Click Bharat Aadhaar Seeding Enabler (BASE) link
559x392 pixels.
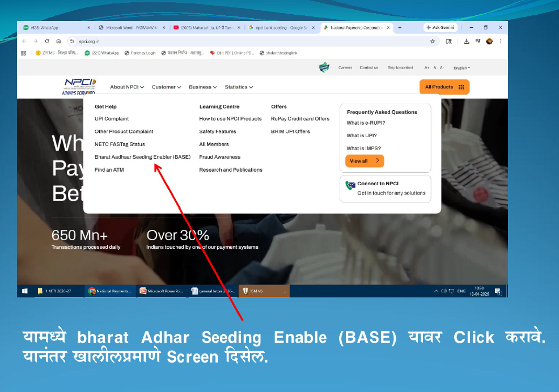tap(142, 157)
